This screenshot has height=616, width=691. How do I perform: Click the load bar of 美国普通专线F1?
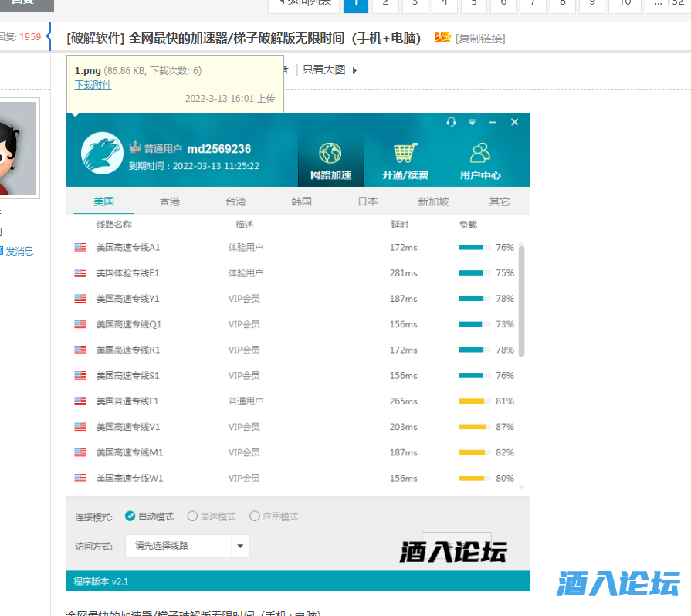473,401
